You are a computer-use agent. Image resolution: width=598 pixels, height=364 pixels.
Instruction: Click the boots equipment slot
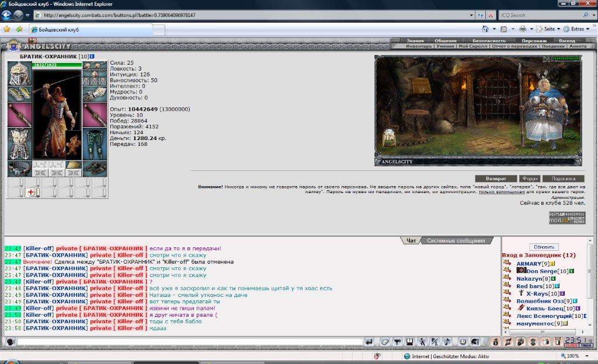[x=95, y=169]
